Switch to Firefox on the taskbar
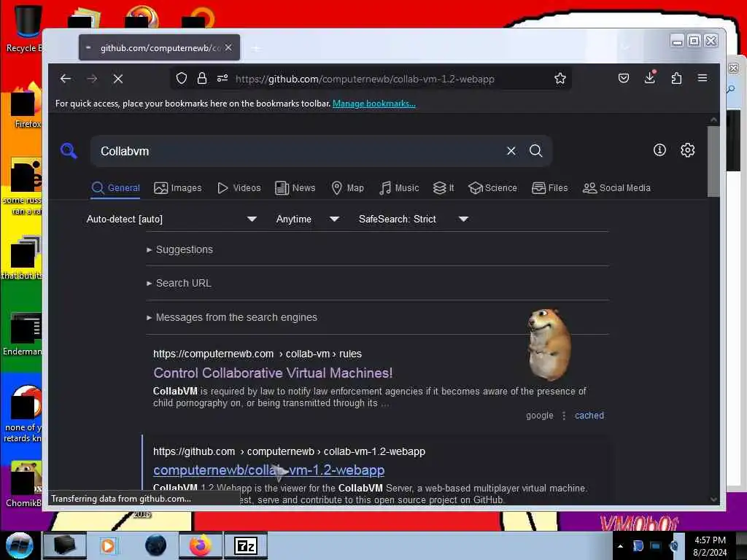Image resolution: width=747 pixels, height=560 pixels. pos(201,545)
